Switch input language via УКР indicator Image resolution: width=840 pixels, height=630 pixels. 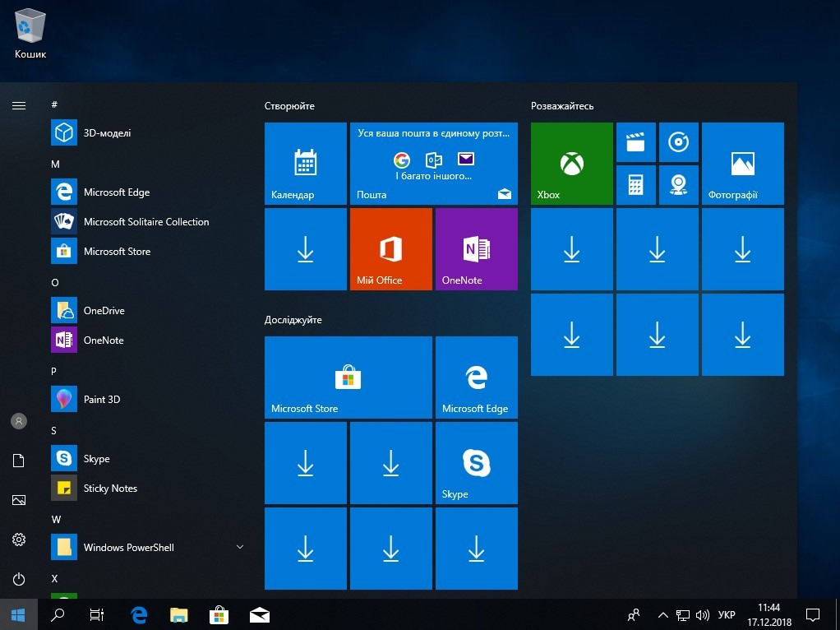click(x=727, y=615)
